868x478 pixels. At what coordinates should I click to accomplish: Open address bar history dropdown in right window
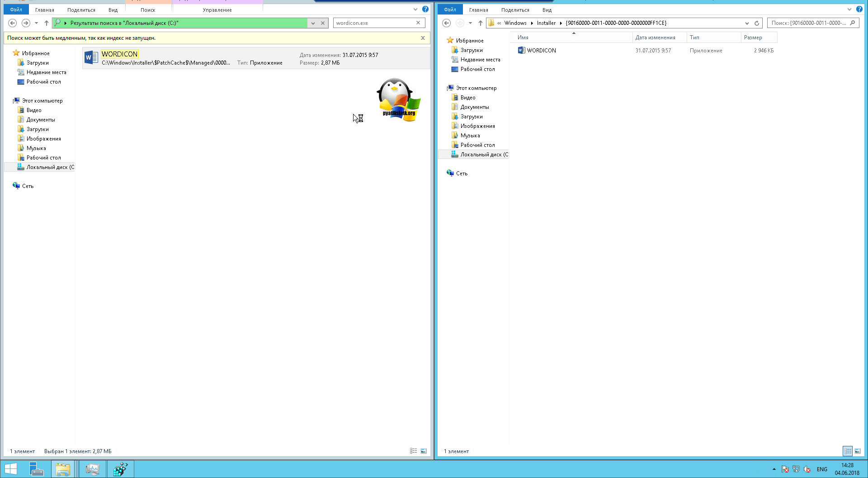(x=747, y=23)
